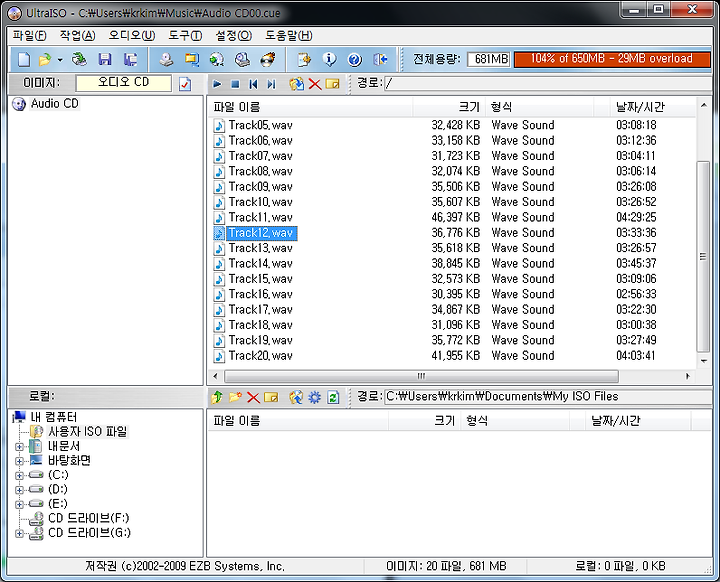The width and height of the screenshot is (720, 582).
Task: Click the Burn CD image flame icon
Action: (268, 59)
